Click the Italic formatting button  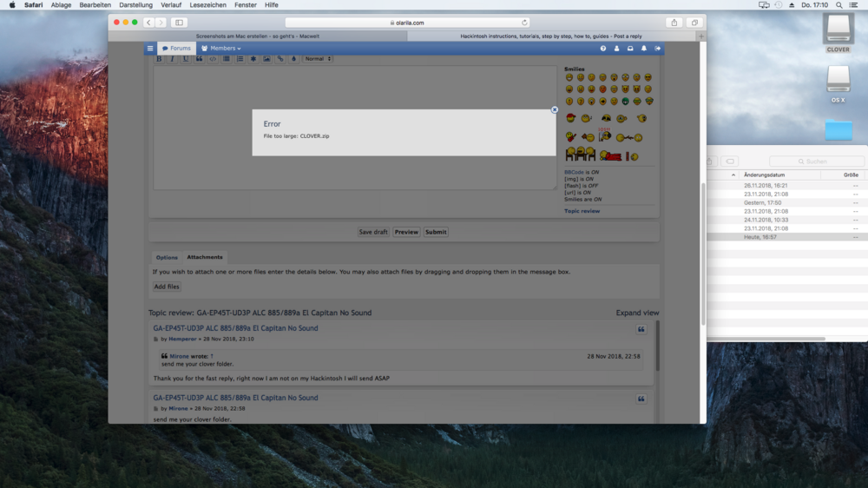click(x=172, y=59)
